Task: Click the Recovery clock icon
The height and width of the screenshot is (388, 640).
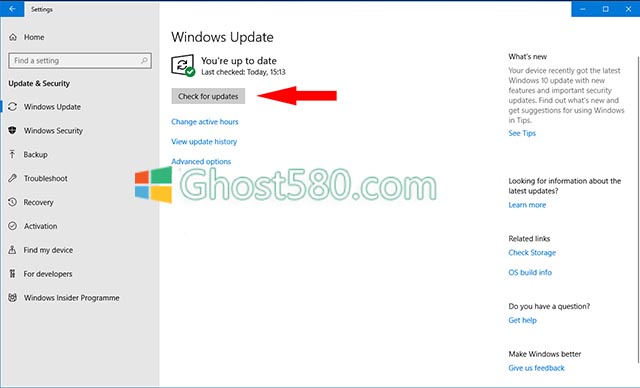Action: coord(13,202)
